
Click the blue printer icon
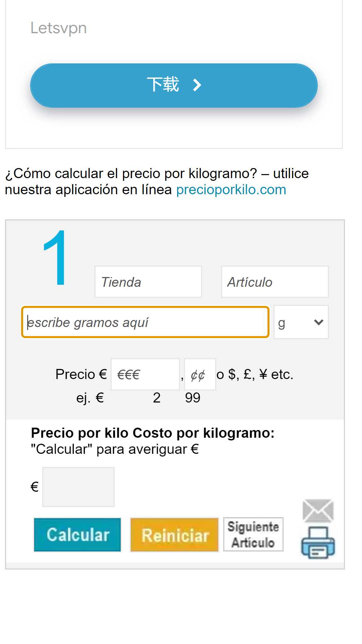click(x=318, y=542)
